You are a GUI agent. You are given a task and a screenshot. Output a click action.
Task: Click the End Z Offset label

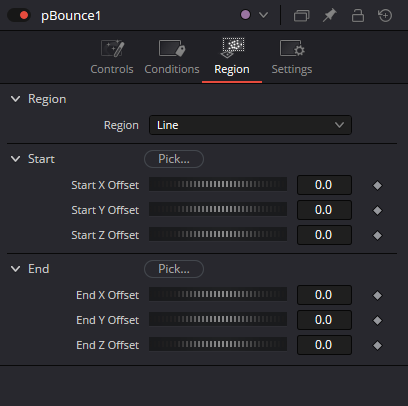point(108,345)
